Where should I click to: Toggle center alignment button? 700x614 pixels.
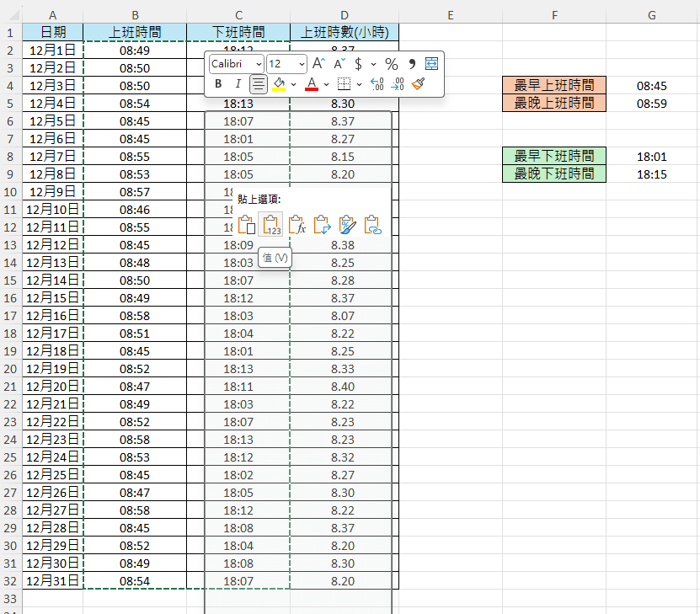pos(258,84)
